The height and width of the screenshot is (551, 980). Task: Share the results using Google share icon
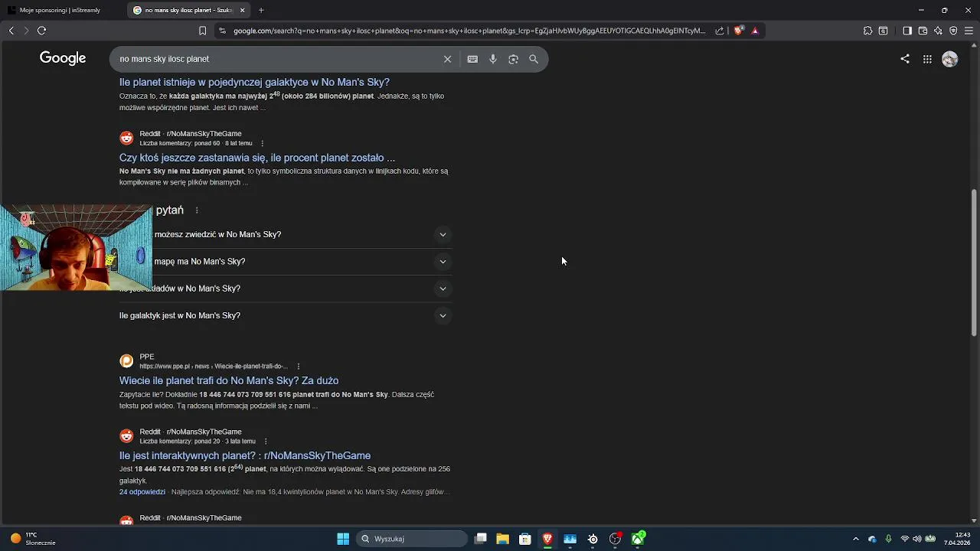tap(905, 59)
